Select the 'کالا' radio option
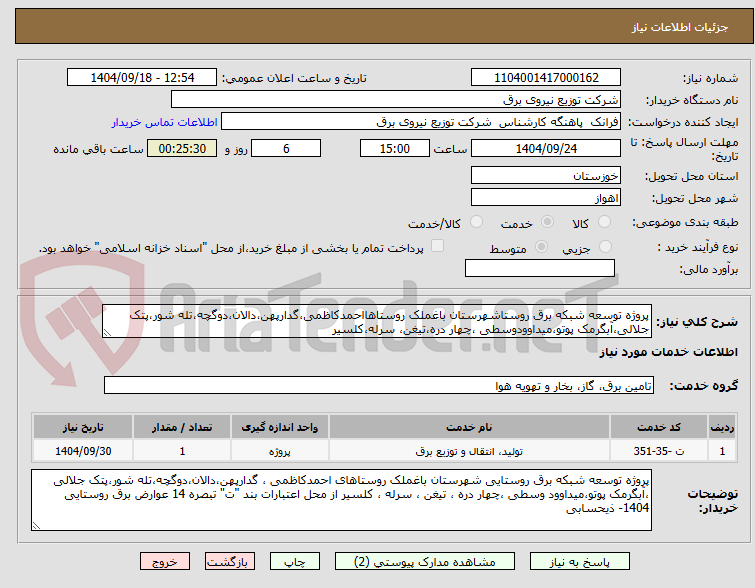The image size is (755, 588). (604, 222)
